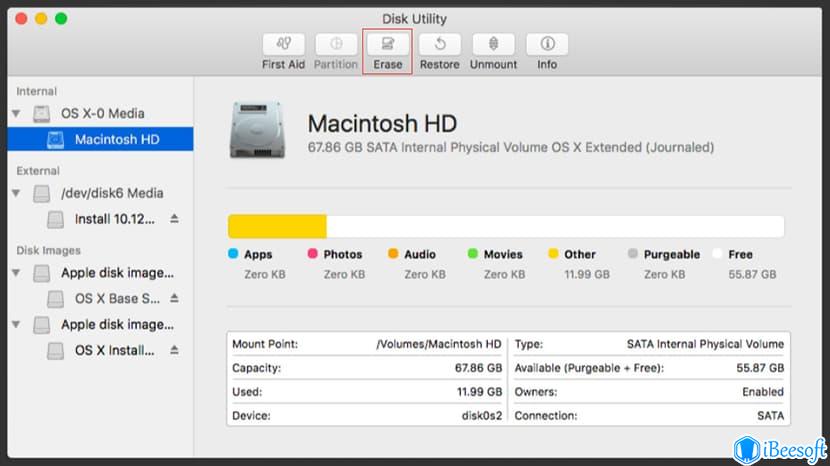Click the Disk Utility window title

[414, 19]
